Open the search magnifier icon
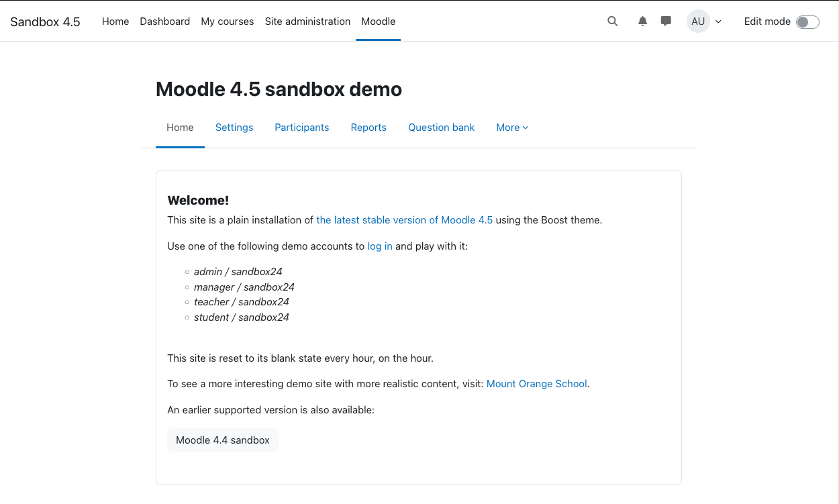This screenshot has width=839, height=504. click(x=612, y=21)
